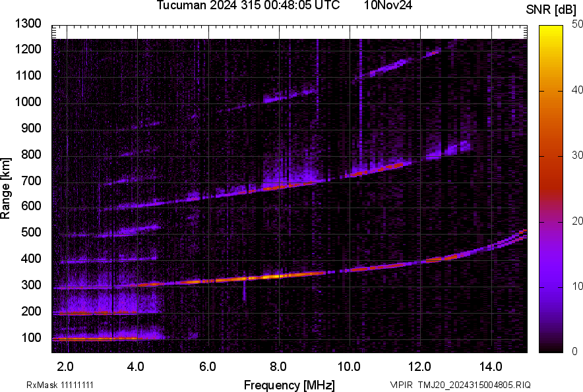The height and width of the screenshot is (392, 583).
Task: Click the frequency tick label '6.0'
Action: pos(208,367)
